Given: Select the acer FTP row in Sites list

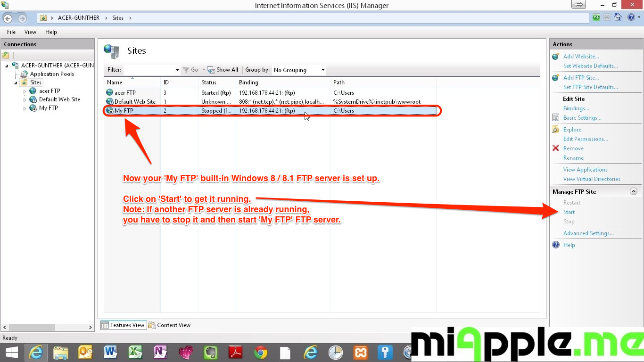Looking at the screenshot, I should point(125,93).
